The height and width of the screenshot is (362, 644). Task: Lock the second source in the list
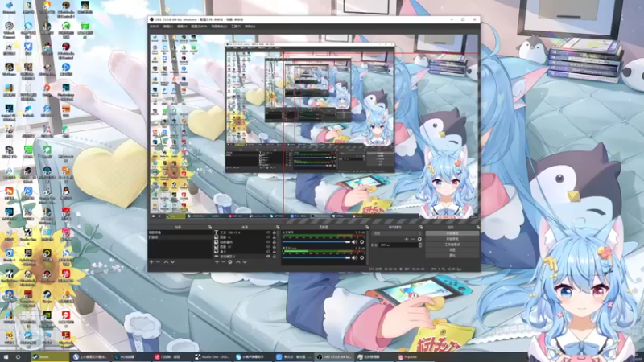pyautogui.click(x=275, y=237)
